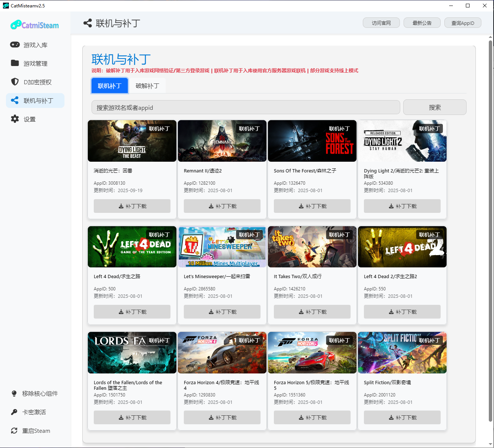494x448 pixels.
Task: Click the Left 4 Dead Game of the Year cover
Action: [x=132, y=247]
